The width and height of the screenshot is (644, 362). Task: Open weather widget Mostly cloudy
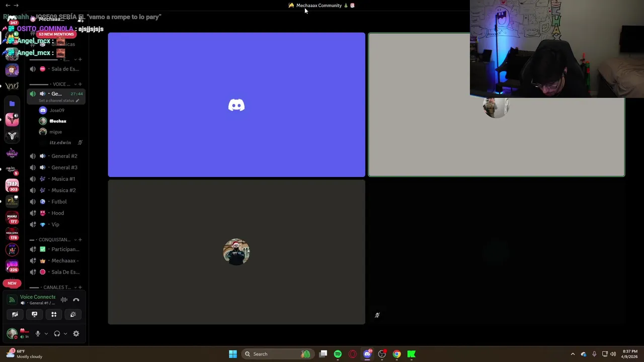pyautogui.click(x=24, y=354)
